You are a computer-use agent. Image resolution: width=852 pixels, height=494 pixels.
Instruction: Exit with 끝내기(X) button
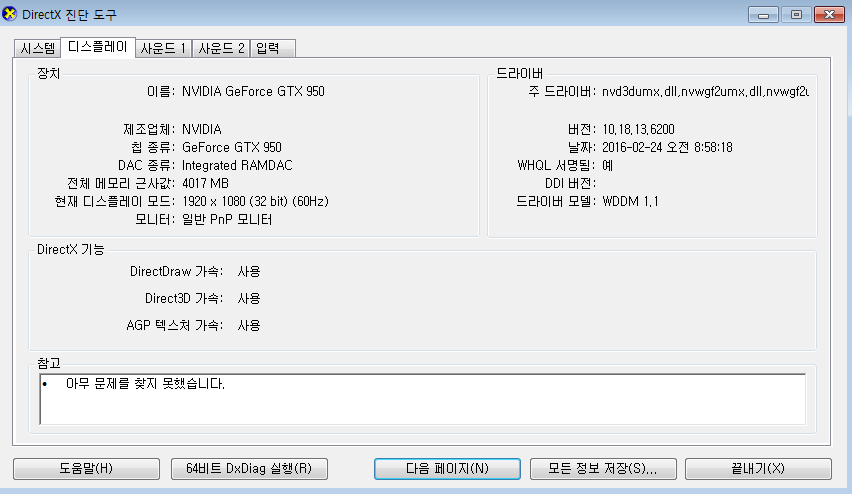(758, 468)
